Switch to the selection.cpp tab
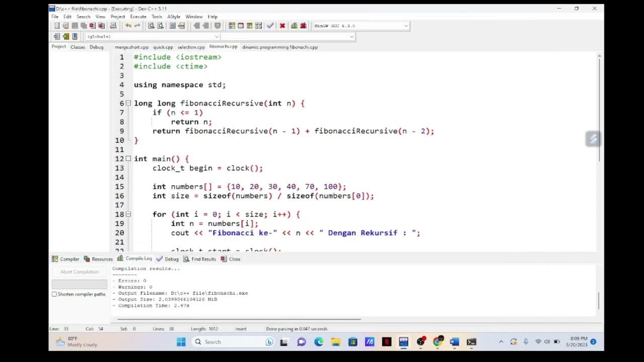This screenshot has height=362, width=644. (191, 47)
